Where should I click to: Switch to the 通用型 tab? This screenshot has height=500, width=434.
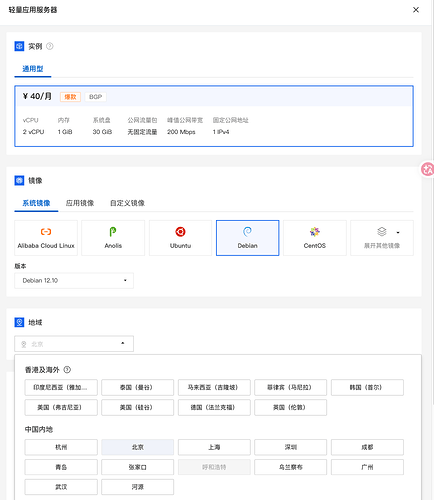click(x=33, y=69)
